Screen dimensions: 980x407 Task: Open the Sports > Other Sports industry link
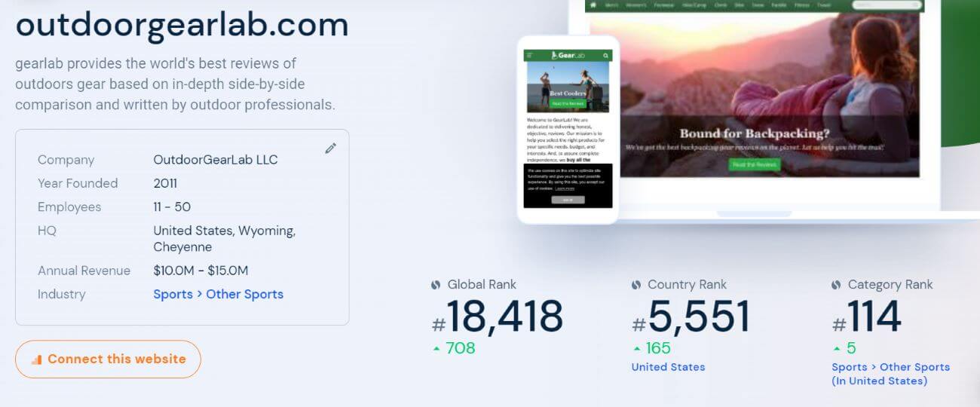tap(219, 294)
